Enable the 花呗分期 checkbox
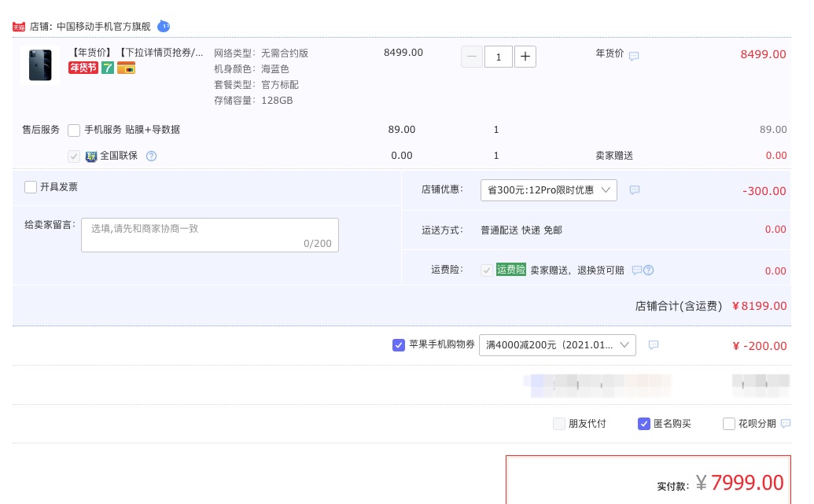Screen dimensions: 814x504 [x=729, y=424]
